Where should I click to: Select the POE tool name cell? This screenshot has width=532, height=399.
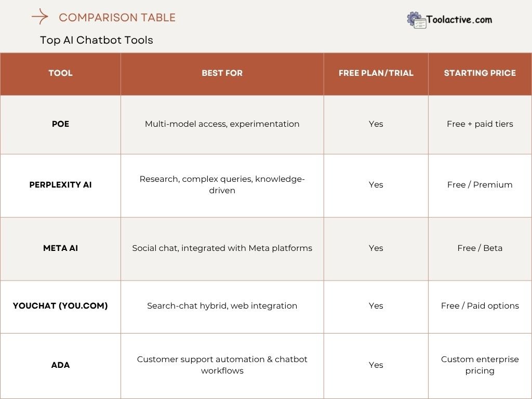60,124
